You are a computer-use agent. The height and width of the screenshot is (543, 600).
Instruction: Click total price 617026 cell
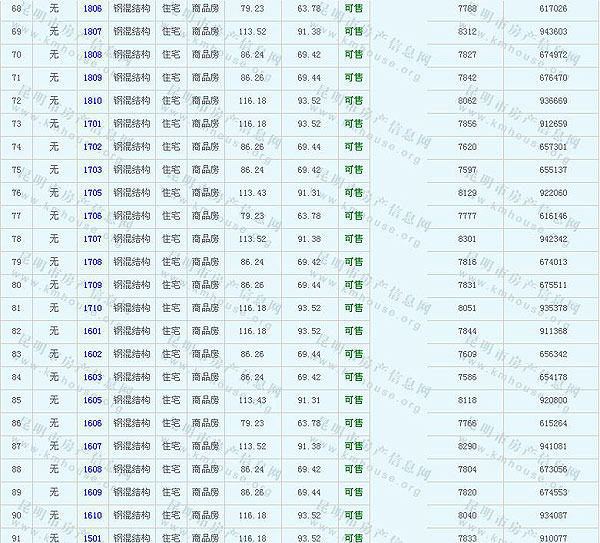click(552, 8)
